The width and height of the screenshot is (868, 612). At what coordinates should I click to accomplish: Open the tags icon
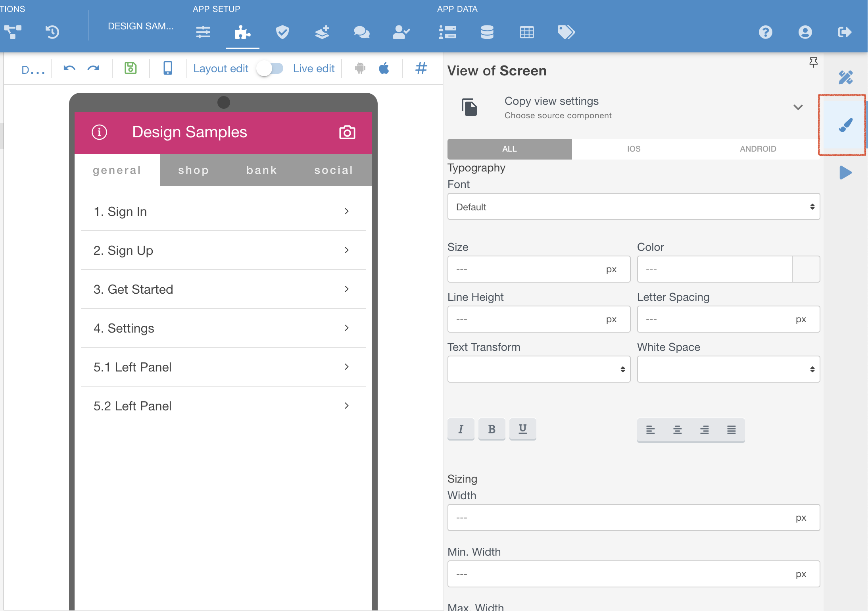tap(566, 32)
